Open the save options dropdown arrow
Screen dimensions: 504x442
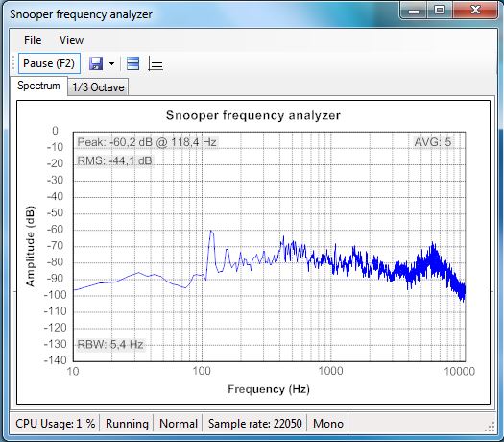(111, 63)
